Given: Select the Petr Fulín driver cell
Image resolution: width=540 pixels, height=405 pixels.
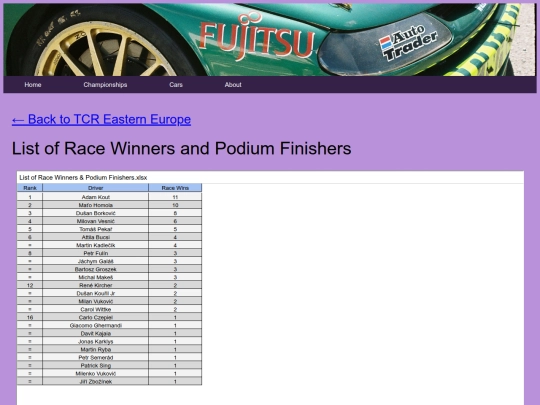Looking at the screenshot, I should pyautogui.click(x=95, y=253).
